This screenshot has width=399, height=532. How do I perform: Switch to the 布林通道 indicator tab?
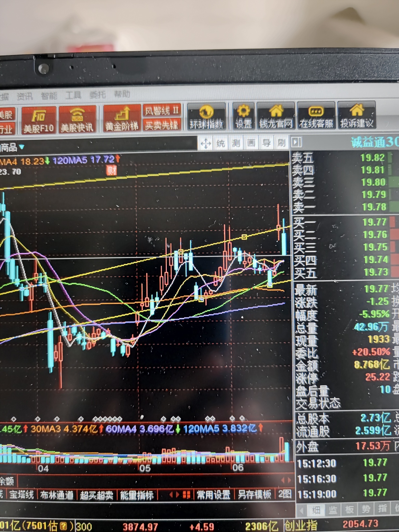coord(57,495)
